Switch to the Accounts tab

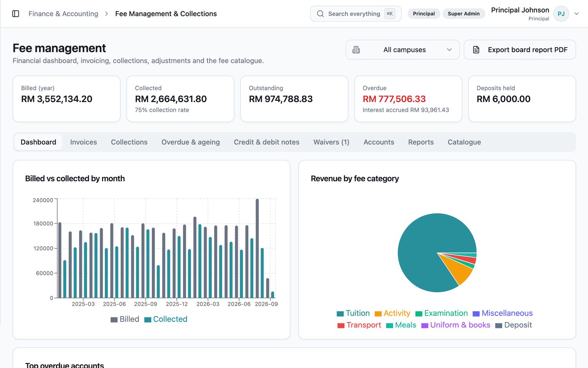click(x=379, y=142)
